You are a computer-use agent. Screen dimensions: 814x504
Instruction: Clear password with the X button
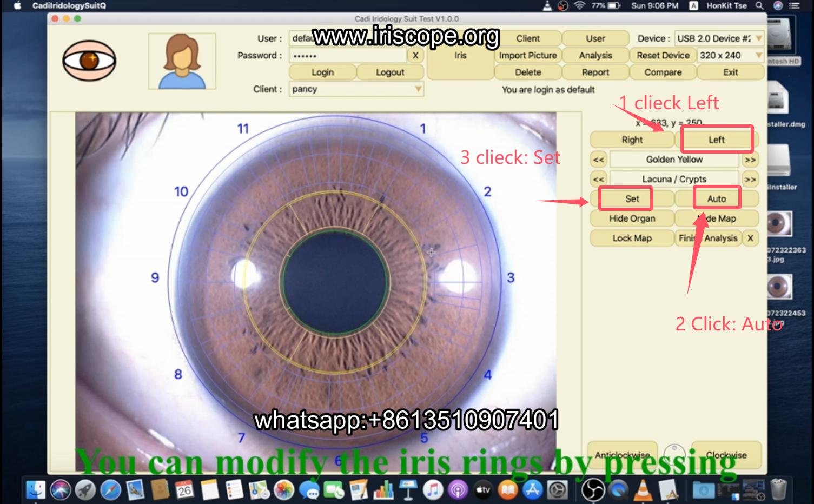415,55
